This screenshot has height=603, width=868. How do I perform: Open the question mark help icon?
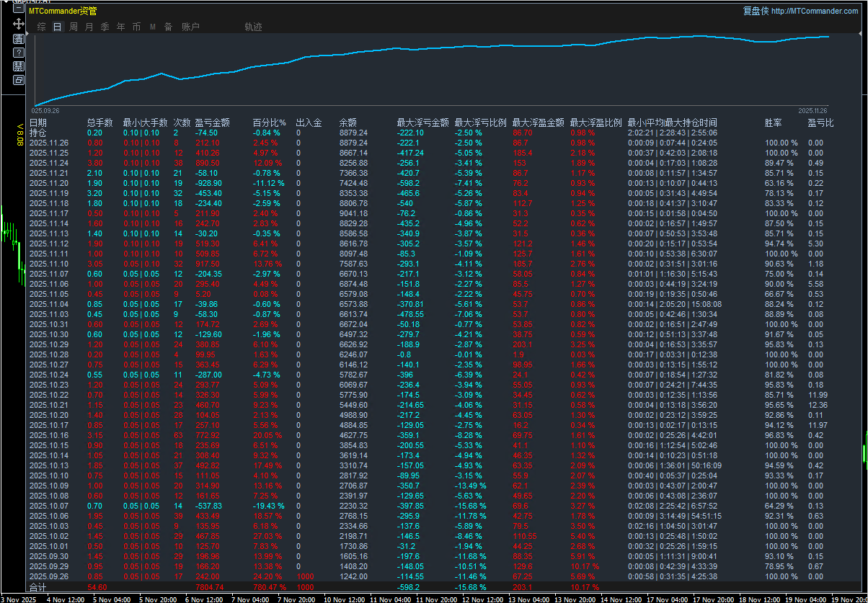click(19, 53)
